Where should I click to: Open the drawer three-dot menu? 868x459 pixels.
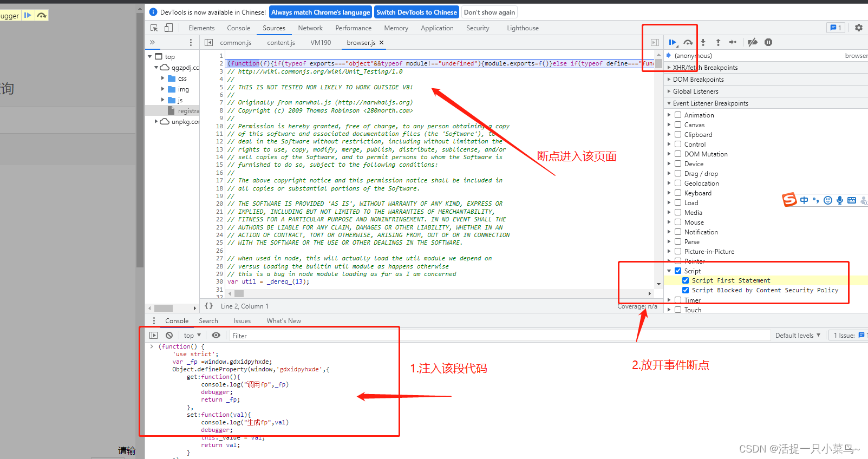pyautogui.click(x=154, y=320)
